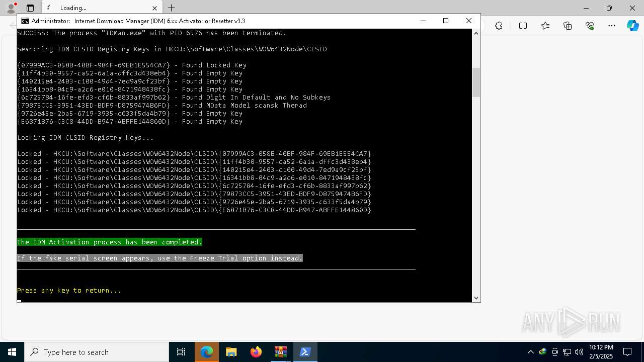
Task: Click "The IDM Activation process has been completed." text
Action: coord(110,242)
